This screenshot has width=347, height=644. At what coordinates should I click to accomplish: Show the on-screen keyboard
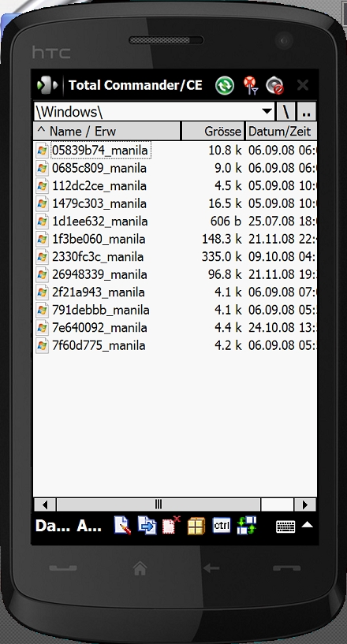point(285,526)
